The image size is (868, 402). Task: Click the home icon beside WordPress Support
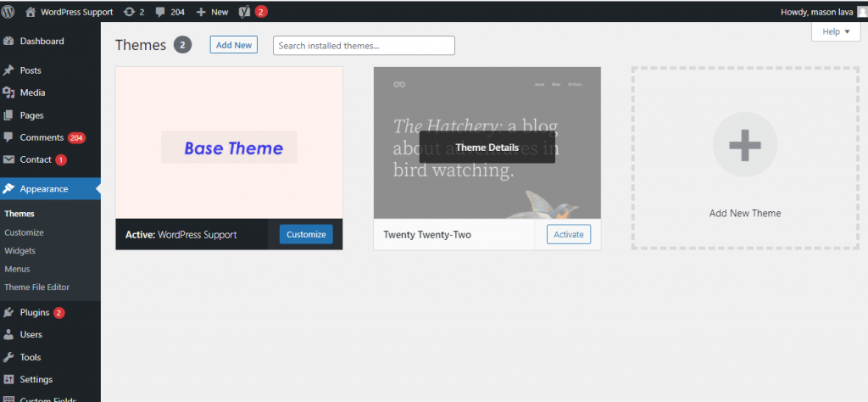click(x=31, y=12)
